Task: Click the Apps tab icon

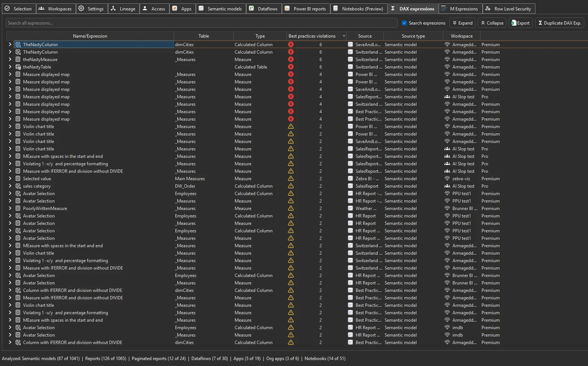Action: (175, 9)
